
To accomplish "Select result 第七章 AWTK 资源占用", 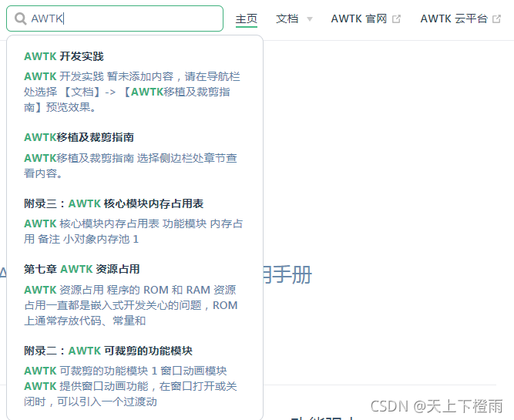I will (x=82, y=269).
